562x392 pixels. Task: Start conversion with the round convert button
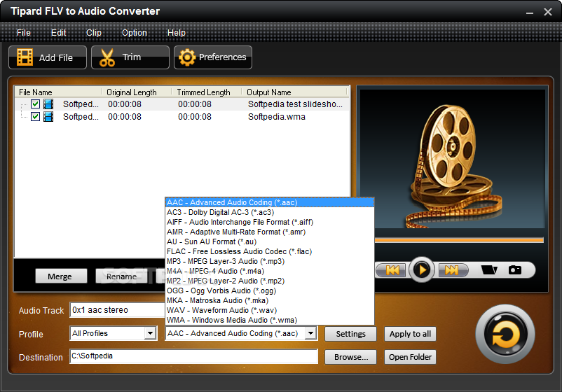[505, 335]
